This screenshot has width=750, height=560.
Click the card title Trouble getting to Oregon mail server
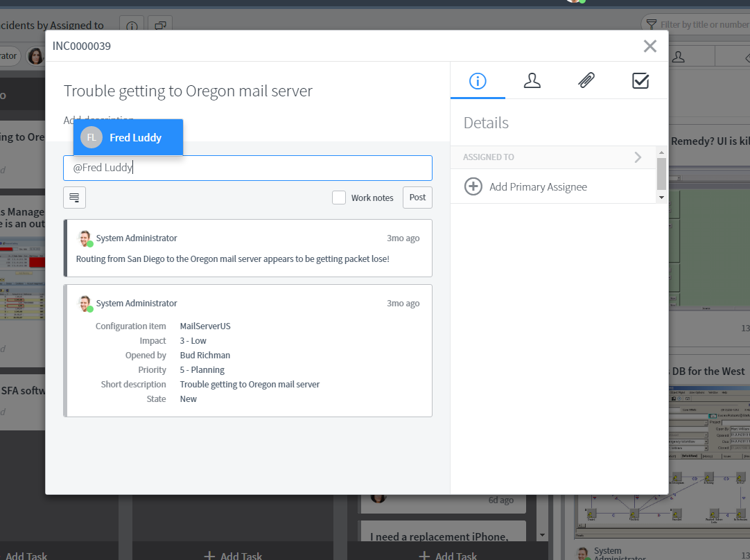click(x=188, y=91)
